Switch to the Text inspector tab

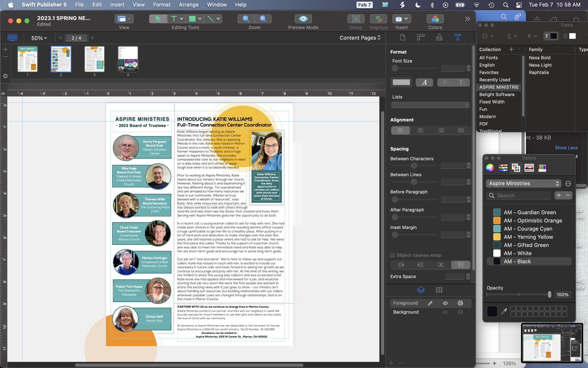tap(457, 37)
